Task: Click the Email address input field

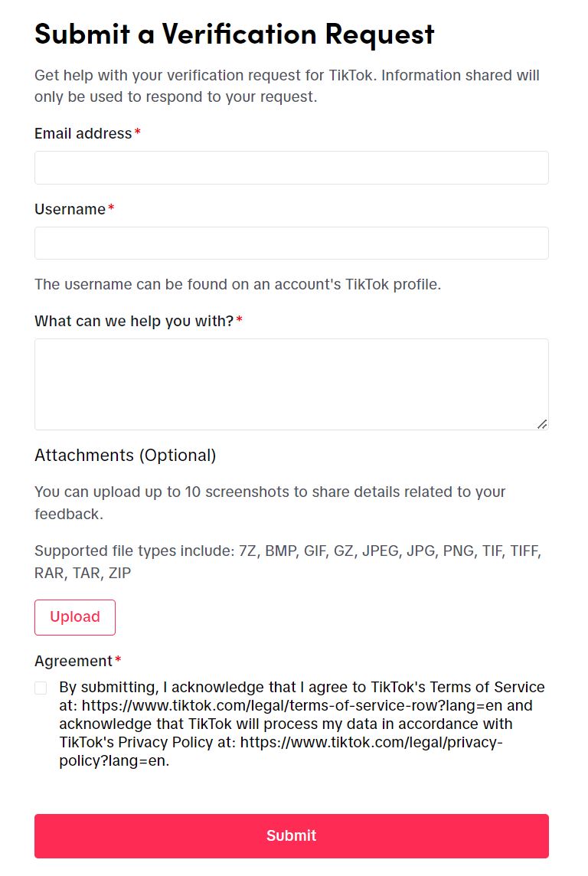Action: click(x=291, y=168)
